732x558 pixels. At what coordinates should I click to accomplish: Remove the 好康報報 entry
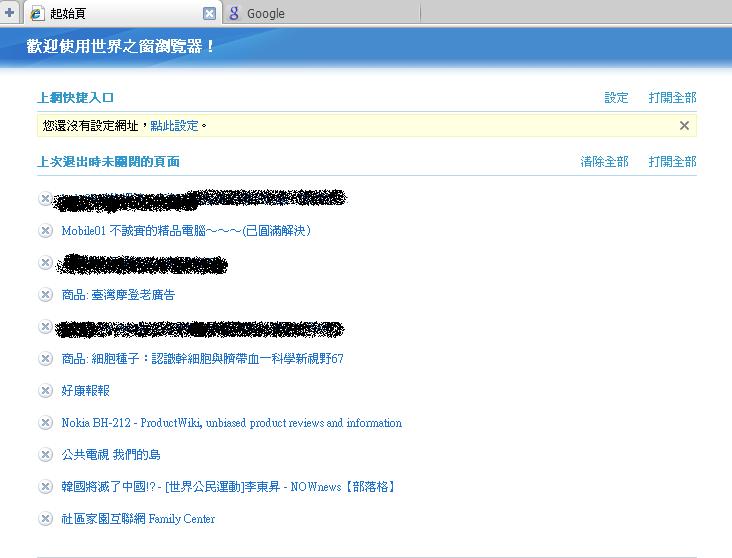coord(45,390)
